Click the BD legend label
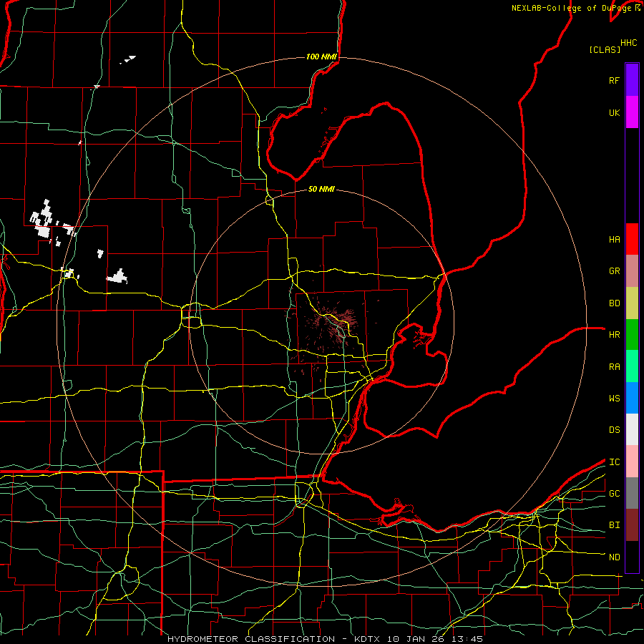Viewport: 644px width, 644px height. pyautogui.click(x=614, y=303)
